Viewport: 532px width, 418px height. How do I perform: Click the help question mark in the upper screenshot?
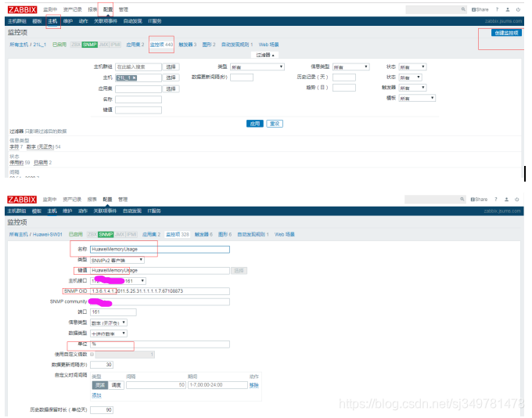pos(497,9)
